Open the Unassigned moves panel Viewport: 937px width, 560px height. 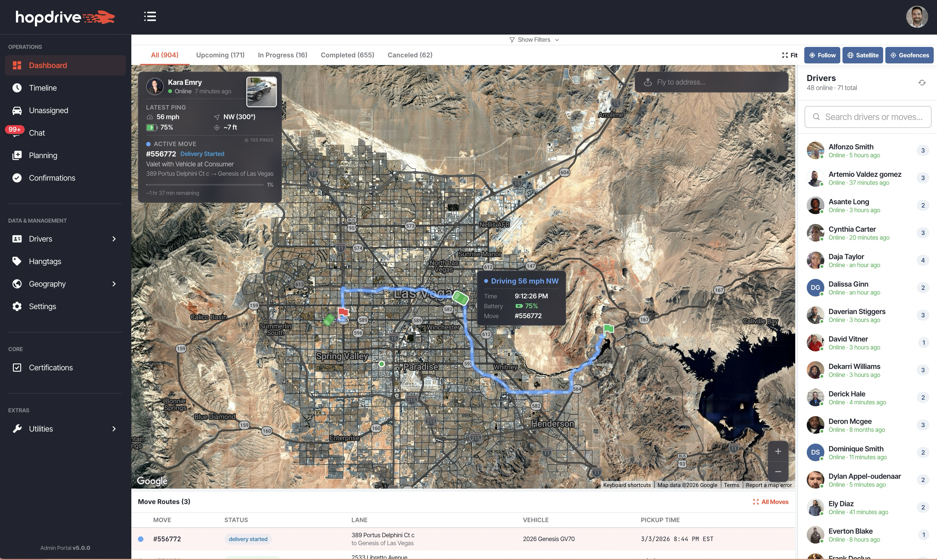pos(48,110)
